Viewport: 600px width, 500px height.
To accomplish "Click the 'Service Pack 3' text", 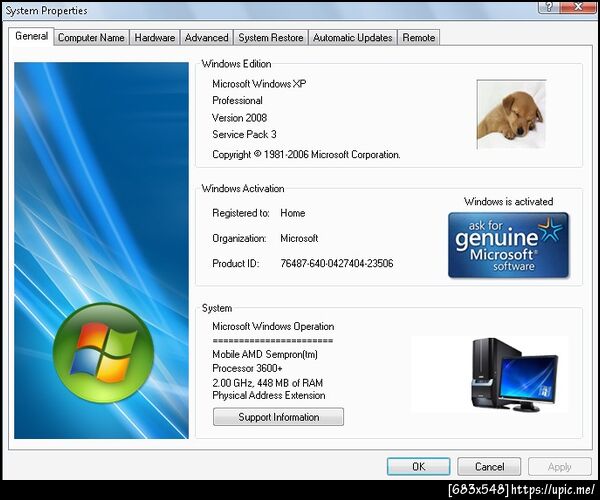I will [x=244, y=134].
